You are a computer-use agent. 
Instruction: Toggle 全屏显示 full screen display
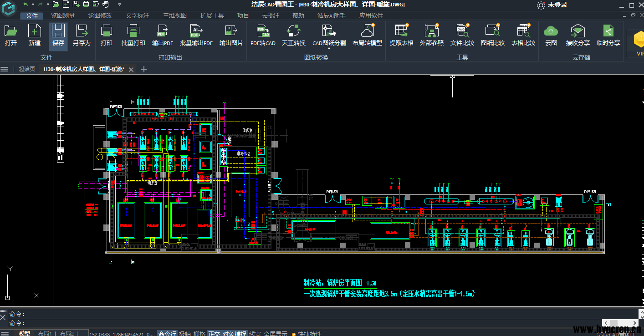click(276, 333)
